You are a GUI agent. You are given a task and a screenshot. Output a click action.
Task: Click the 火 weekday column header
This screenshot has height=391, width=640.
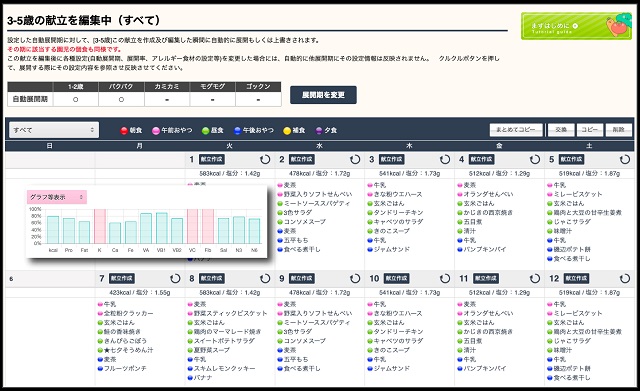pos(229,146)
